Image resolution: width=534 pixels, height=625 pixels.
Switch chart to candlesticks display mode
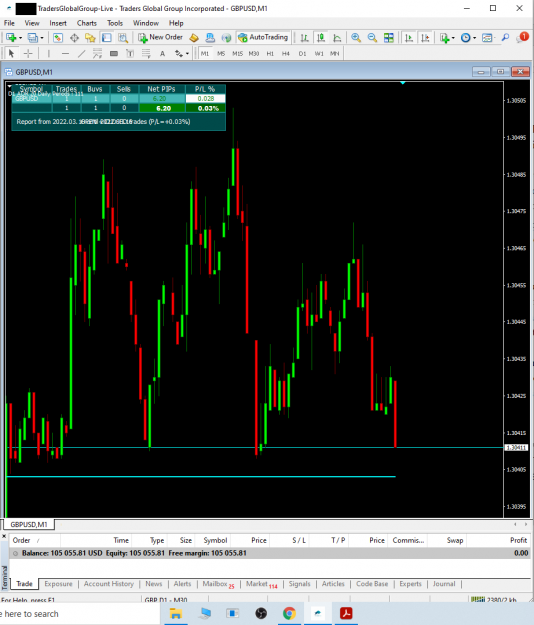pos(320,38)
